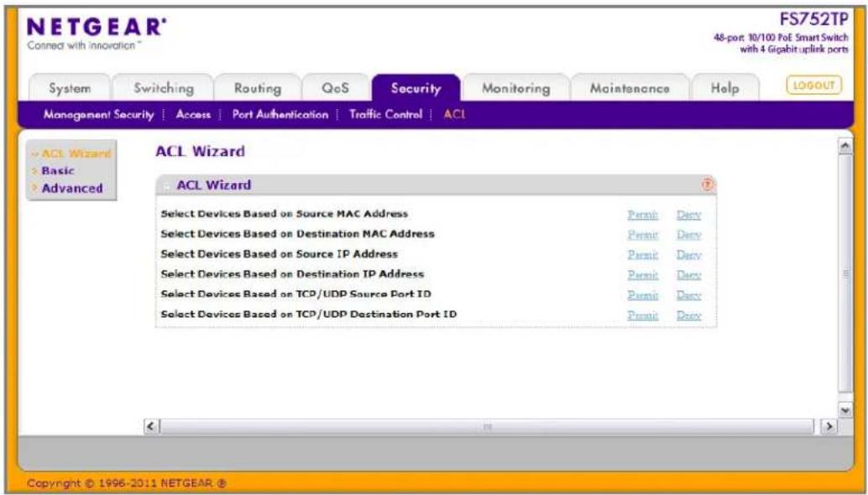Click the horizontal scrollbar track

[487, 426]
